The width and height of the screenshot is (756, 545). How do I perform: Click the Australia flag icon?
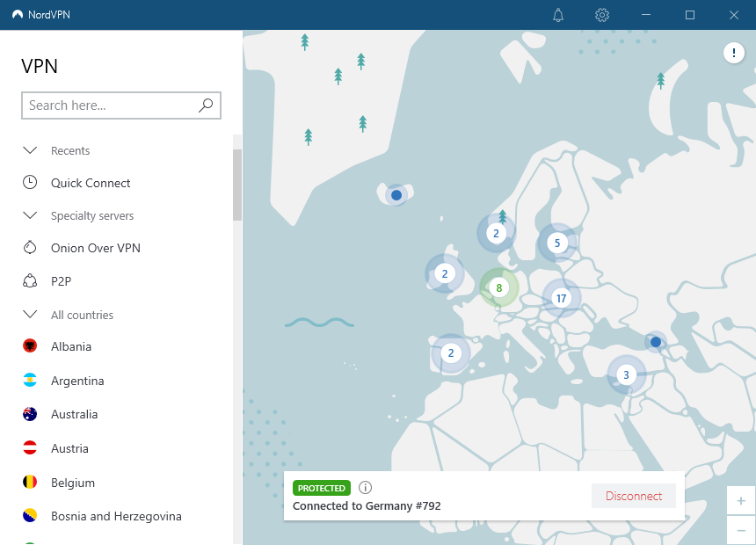tap(30, 414)
